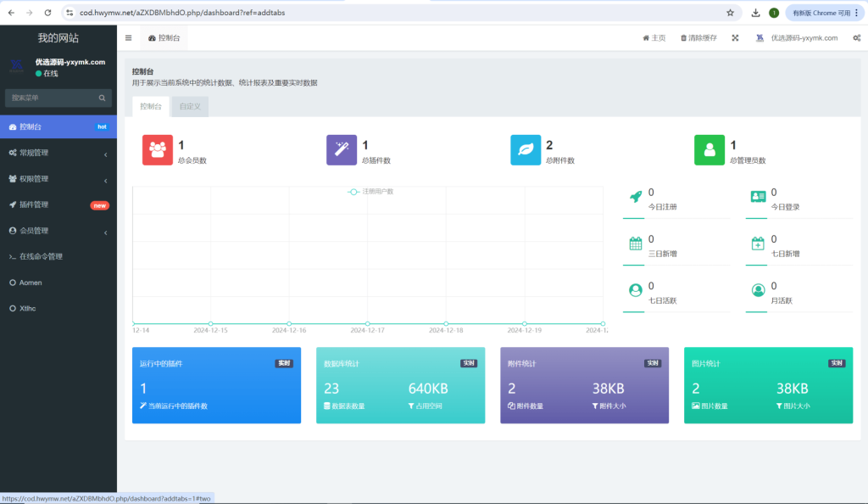Click the user icon beside 七日活跃

(636, 289)
